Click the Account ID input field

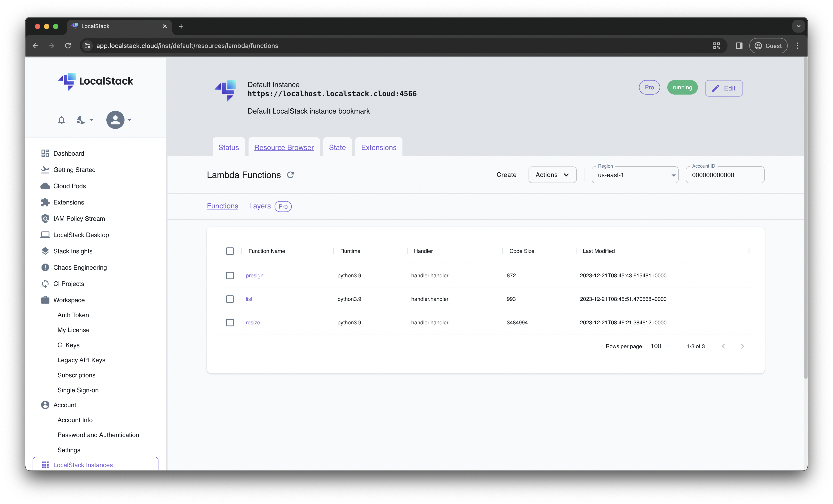coord(725,175)
